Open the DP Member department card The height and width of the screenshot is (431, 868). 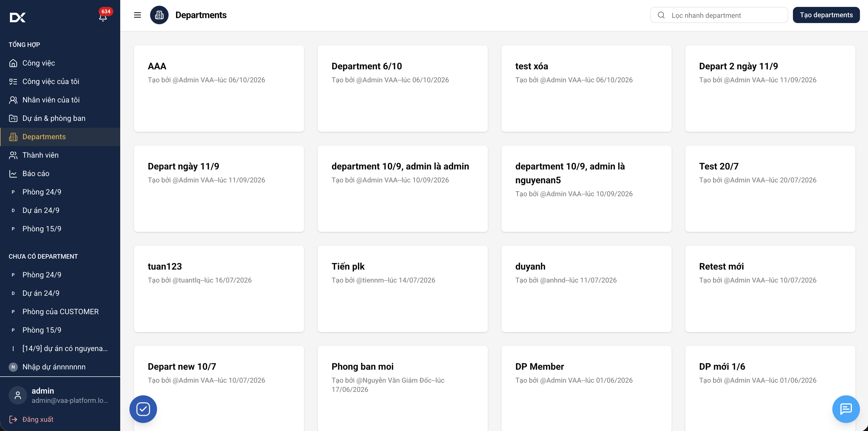pyautogui.click(x=586, y=388)
